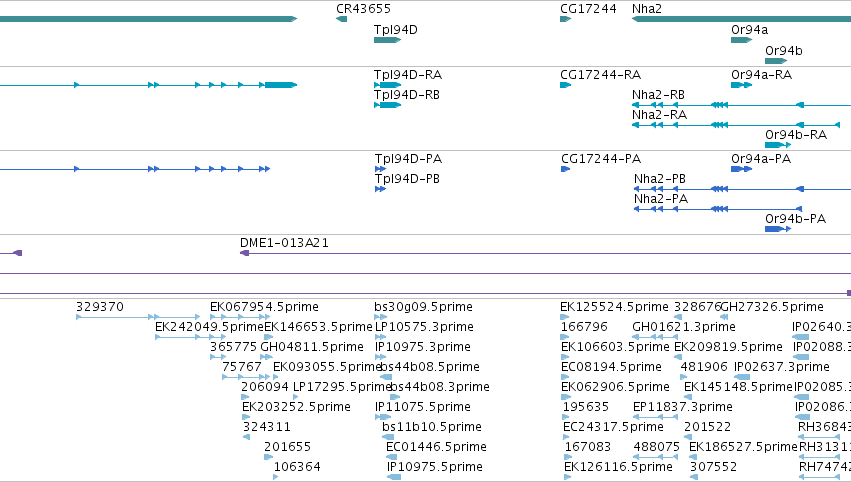Select the LP10575.3prime EST label
851x482 pixels.
(x=424, y=327)
